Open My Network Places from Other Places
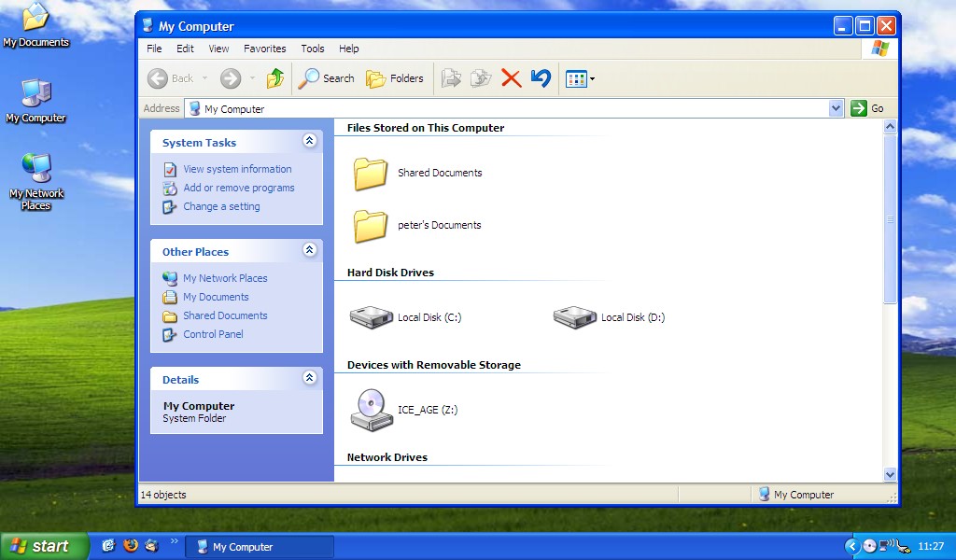Screen dimensions: 956x560 click(x=225, y=278)
